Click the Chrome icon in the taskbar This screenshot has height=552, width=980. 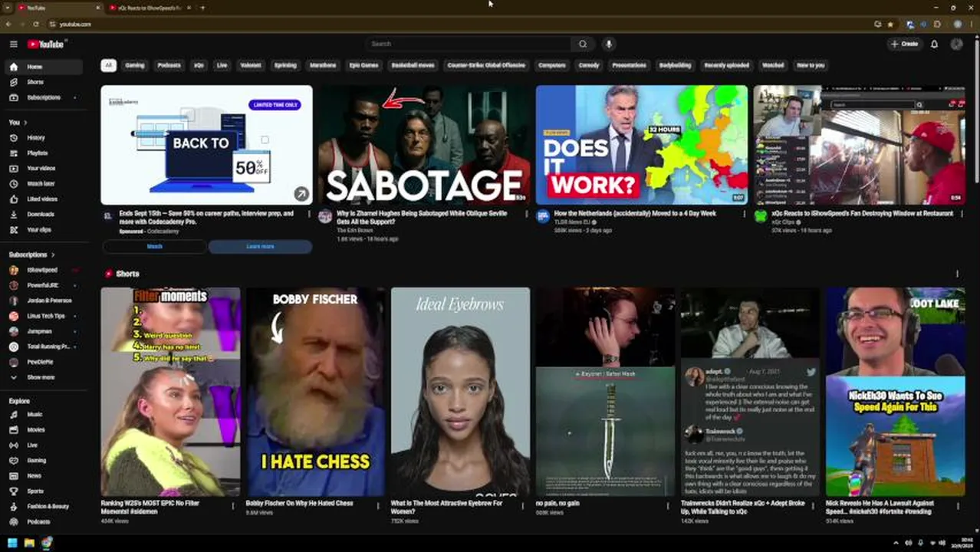click(47, 544)
